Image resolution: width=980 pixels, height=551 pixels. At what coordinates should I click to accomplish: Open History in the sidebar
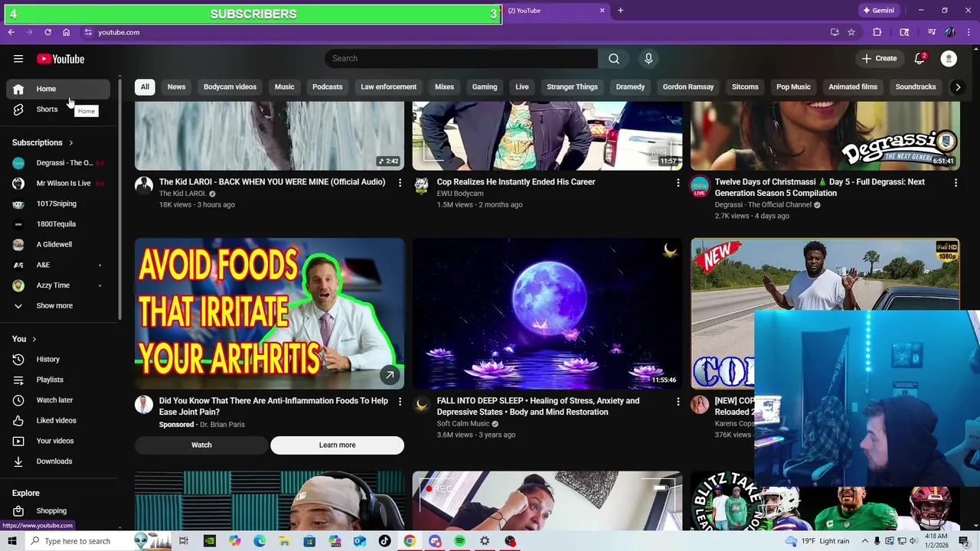coord(58,359)
